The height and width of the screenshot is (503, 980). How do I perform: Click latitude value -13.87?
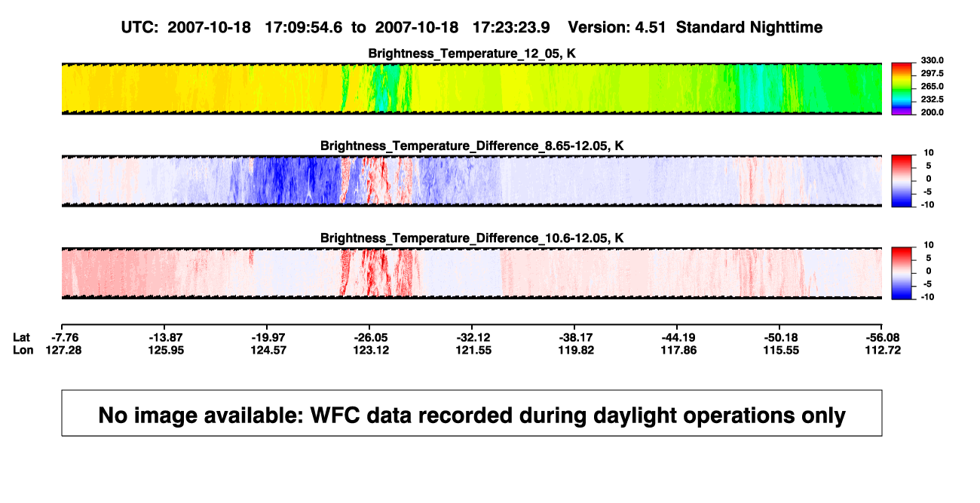(166, 337)
